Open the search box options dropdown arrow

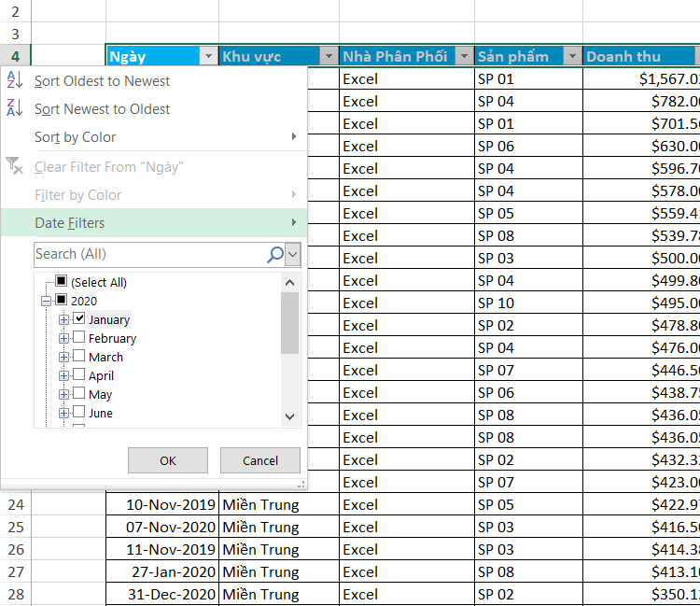293,255
